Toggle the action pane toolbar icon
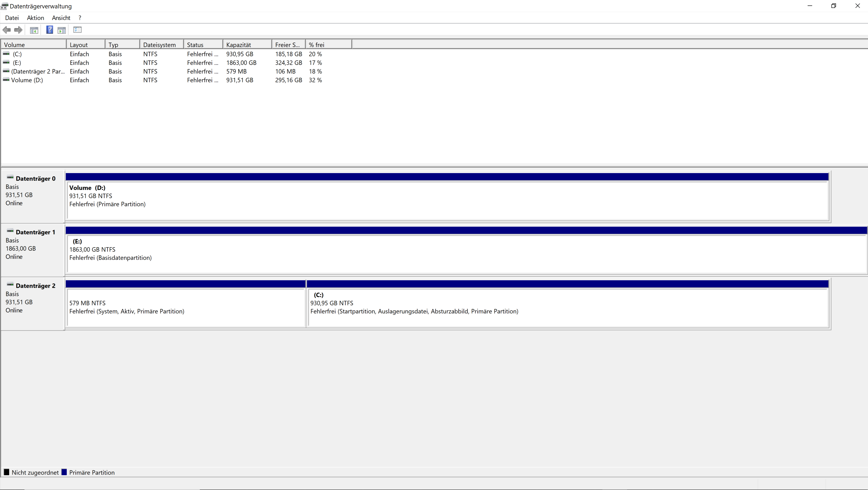The height and width of the screenshot is (490, 868). coord(62,30)
